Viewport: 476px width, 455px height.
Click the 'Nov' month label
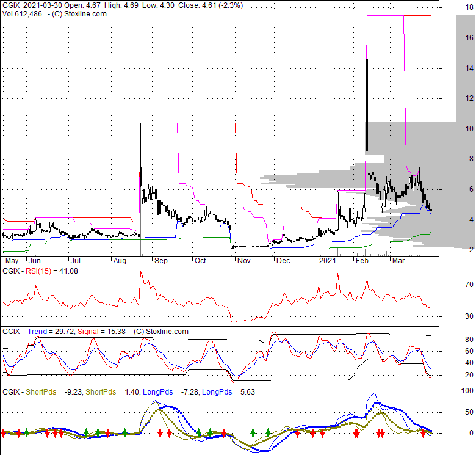pyautogui.click(x=243, y=261)
